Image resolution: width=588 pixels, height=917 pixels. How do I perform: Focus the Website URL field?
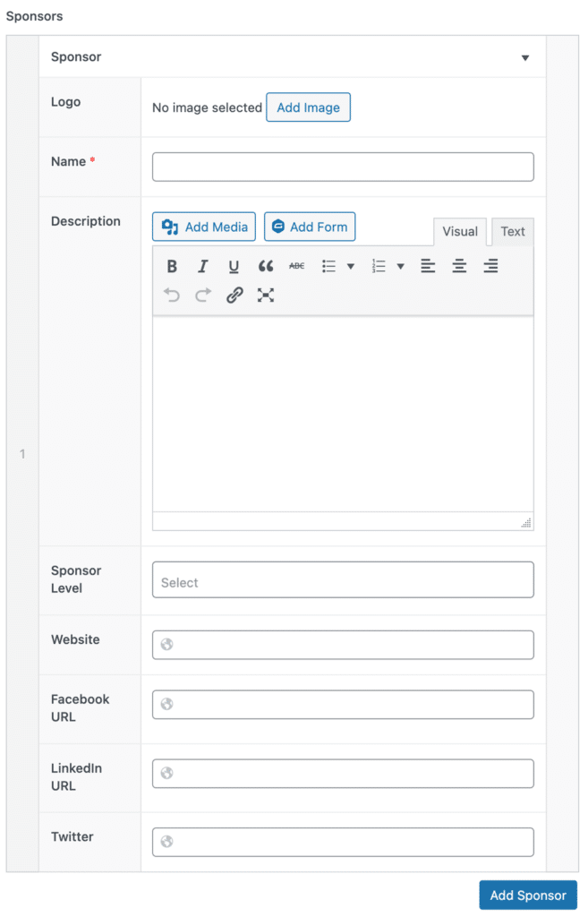click(343, 645)
